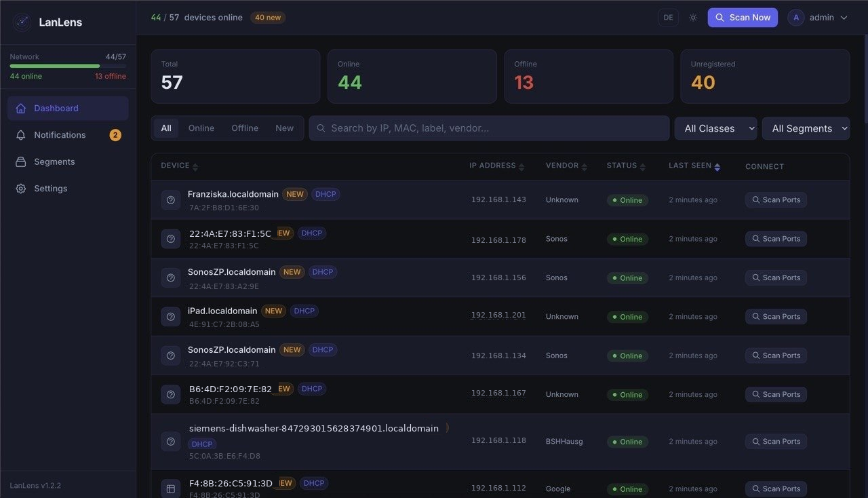The width and height of the screenshot is (868, 498).
Task: Click LanLens v1.2.2 version text
Action: (x=35, y=486)
